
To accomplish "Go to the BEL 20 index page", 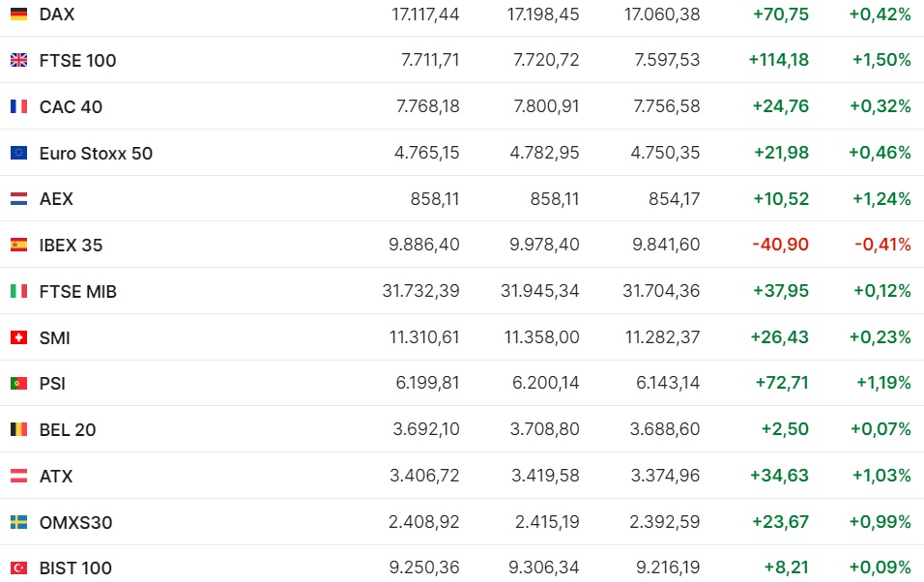I will tap(68, 430).
